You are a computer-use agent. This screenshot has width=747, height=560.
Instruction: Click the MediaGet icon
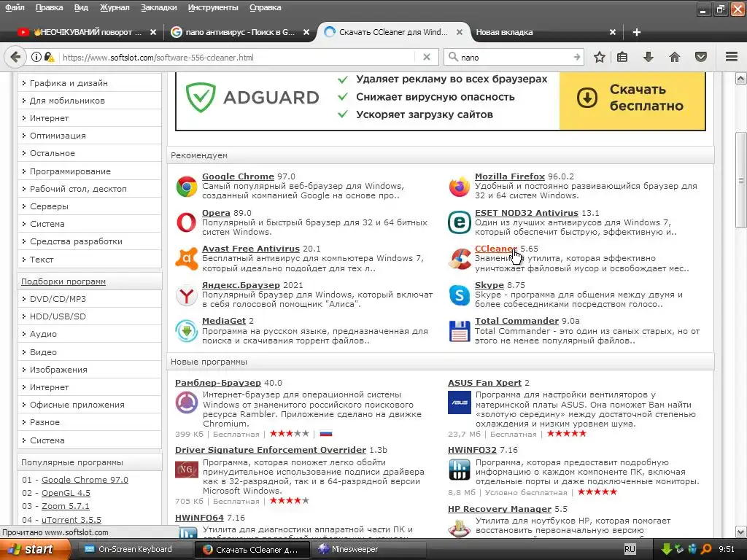(x=186, y=331)
